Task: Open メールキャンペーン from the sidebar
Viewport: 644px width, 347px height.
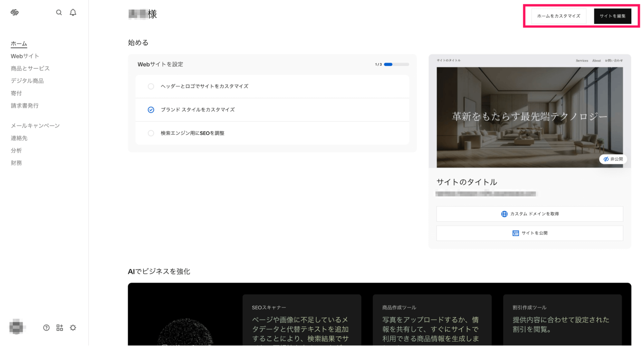Action: pyautogui.click(x=35, y=126)
